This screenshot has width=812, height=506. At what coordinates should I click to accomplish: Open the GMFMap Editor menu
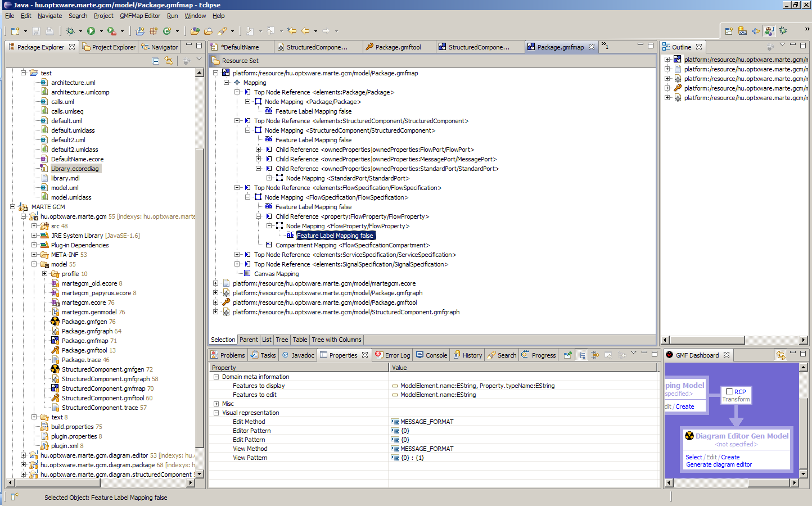[x=140, y=16]
